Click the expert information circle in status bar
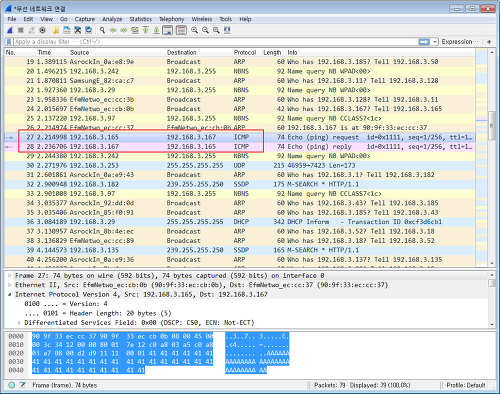 pos(12,385)
